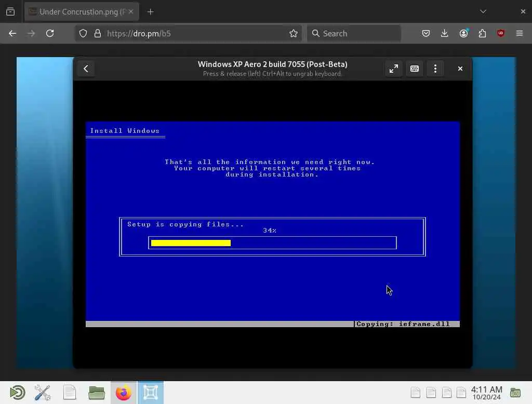The height and width of the screenshot is (404, 532).
Task: Switch to the Boxes virtual machine app
Action: coord(151,393)
